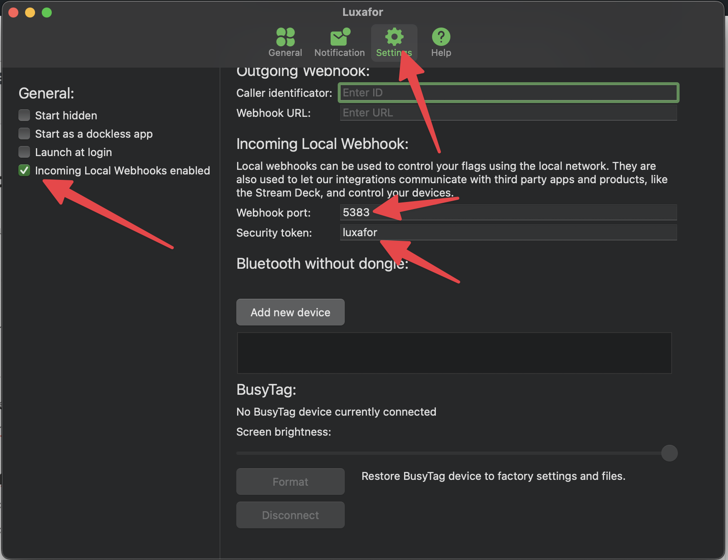The width and height of the screenshot is (728, 560).
Task: Click the Caller identificator Enter ID field
Action: coord(508,93)
